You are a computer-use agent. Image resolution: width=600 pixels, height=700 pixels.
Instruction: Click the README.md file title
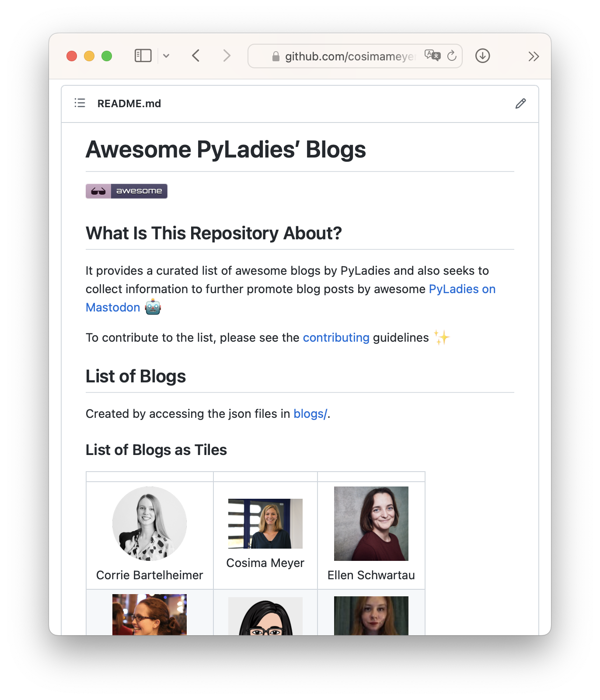[x=129, y=104]
